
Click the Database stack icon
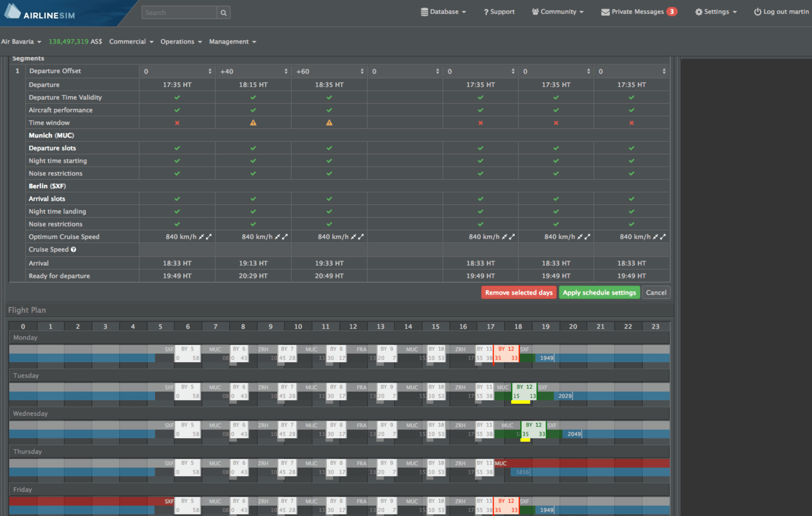(424, 12)
